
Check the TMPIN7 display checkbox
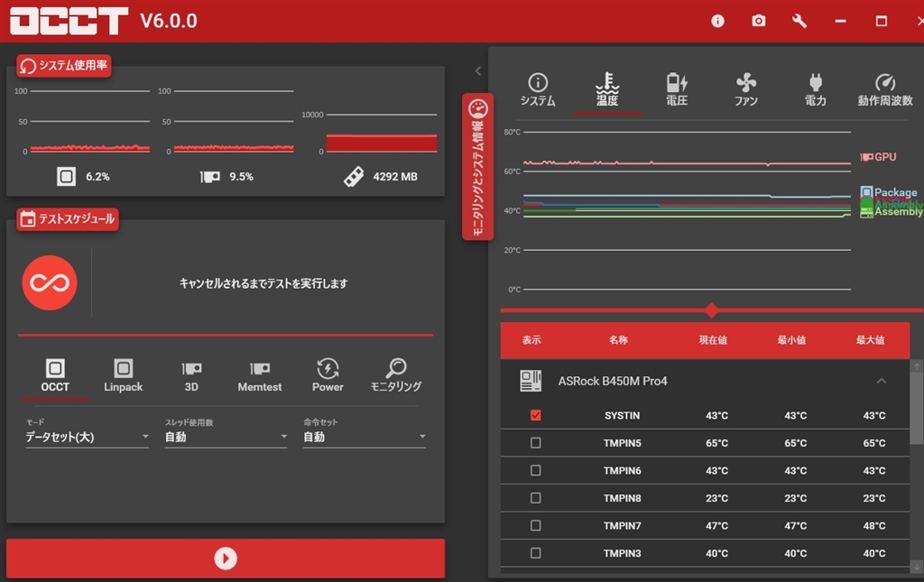(x=536, y=525)
